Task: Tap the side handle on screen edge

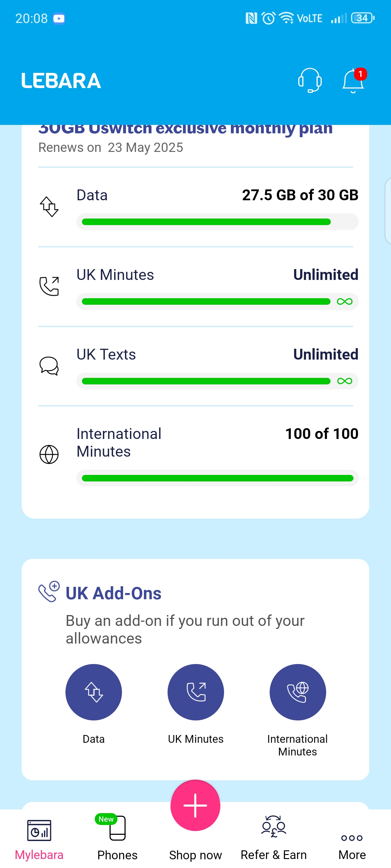Action: coord(388,211)
